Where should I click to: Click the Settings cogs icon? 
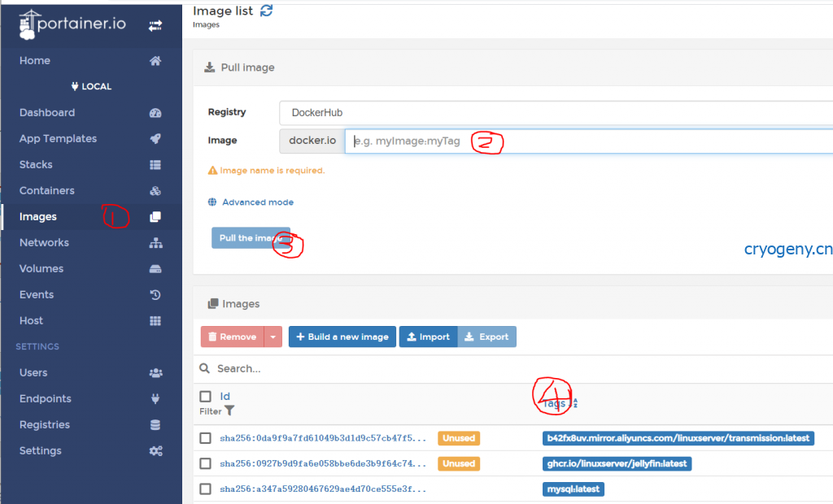tap(155, 451)
